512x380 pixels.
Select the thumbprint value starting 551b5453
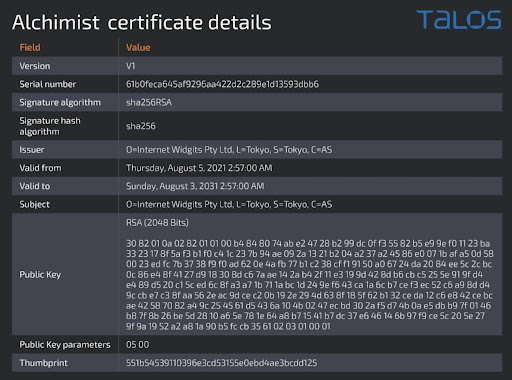pyautogui.click(x=221, y=363)
